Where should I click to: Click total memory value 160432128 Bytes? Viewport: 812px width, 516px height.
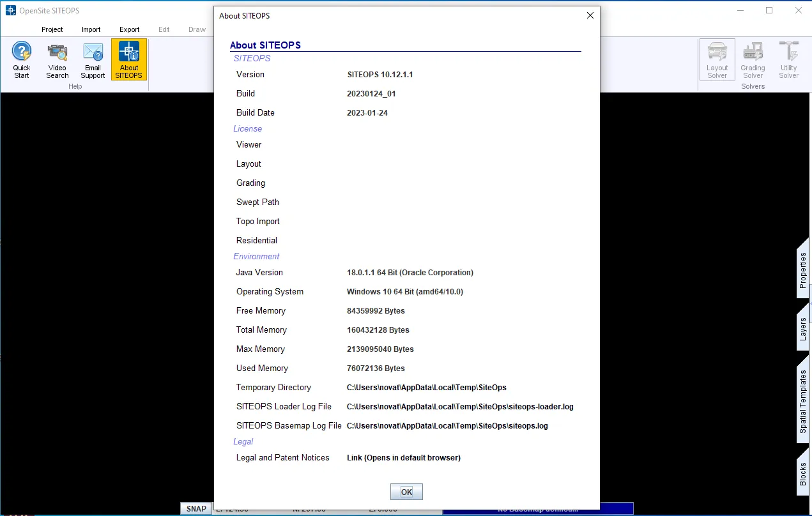tap(378, 330)
